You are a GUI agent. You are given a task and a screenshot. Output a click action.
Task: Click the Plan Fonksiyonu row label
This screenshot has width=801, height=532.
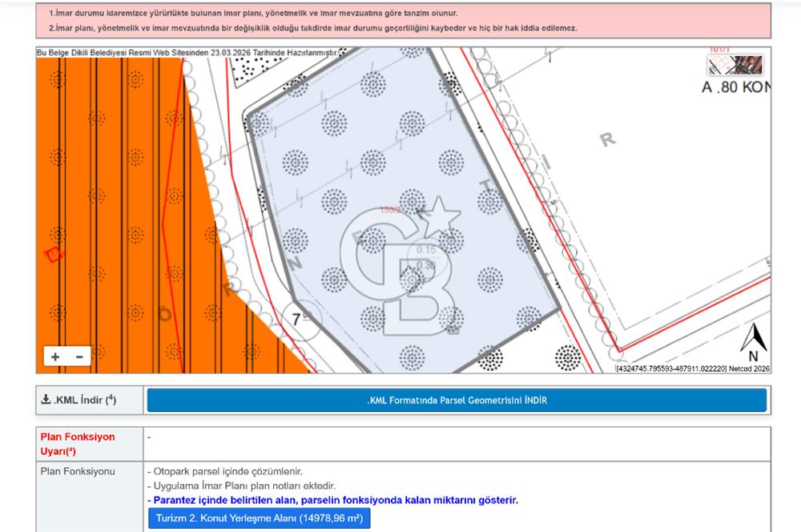[x=78, y=471]
